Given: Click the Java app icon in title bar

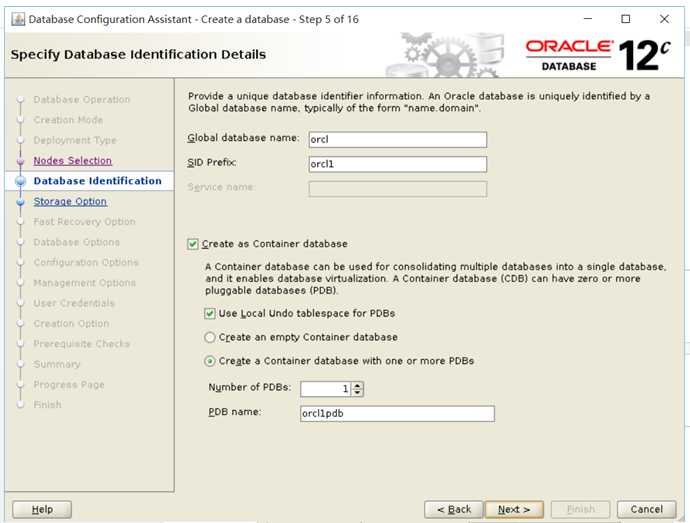Looking at the screenshot, I should pyautogui.click(x=18, y=19).
